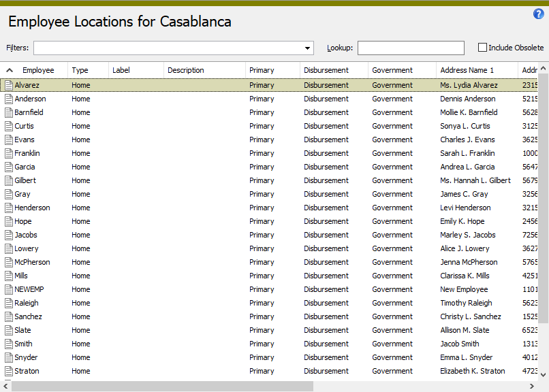Viewport: 549px width, 392px height.
Task: Select the Timothy Raleigh address name cell
Action: (466, 303)
